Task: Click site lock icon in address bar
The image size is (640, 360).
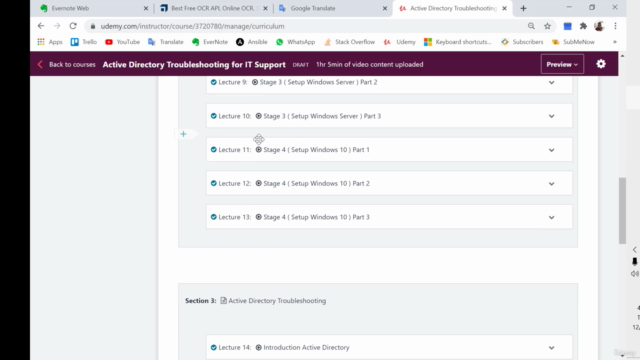Action: (x=93, y=26)
